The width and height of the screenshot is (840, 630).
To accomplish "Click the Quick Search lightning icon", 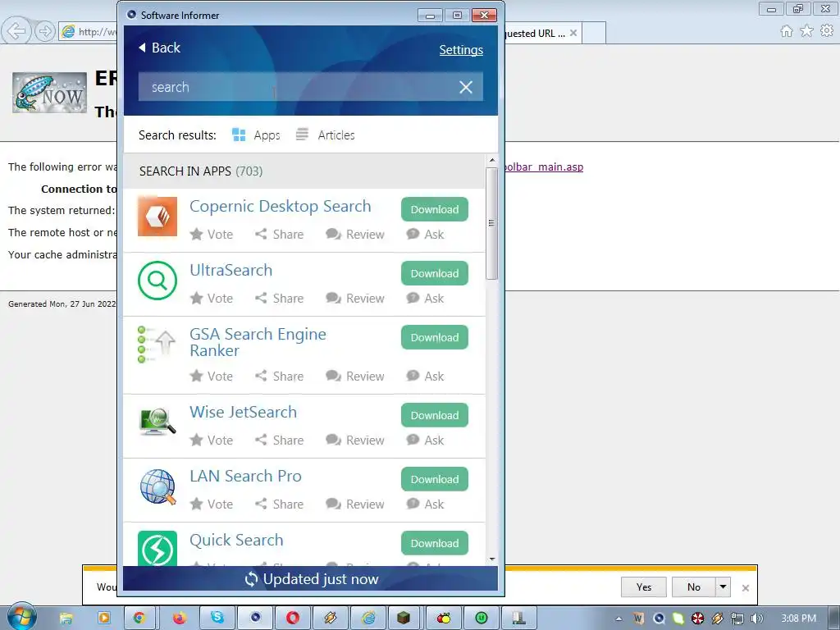I will pyautogui.click(x=157, y=549).
